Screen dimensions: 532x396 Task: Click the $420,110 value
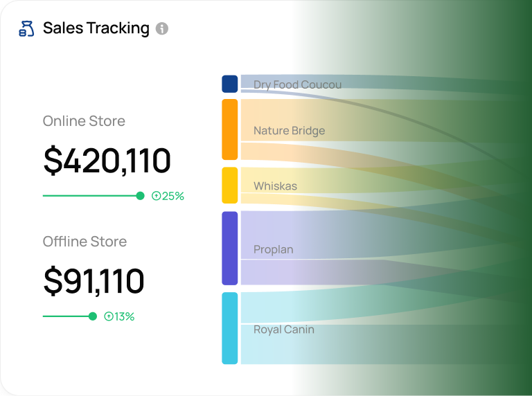pos(107,161)
